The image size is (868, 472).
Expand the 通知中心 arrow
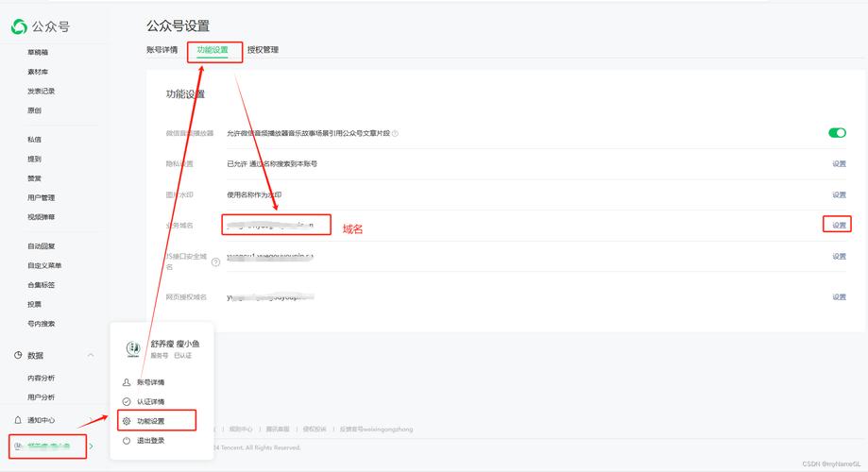coord(91,420)
